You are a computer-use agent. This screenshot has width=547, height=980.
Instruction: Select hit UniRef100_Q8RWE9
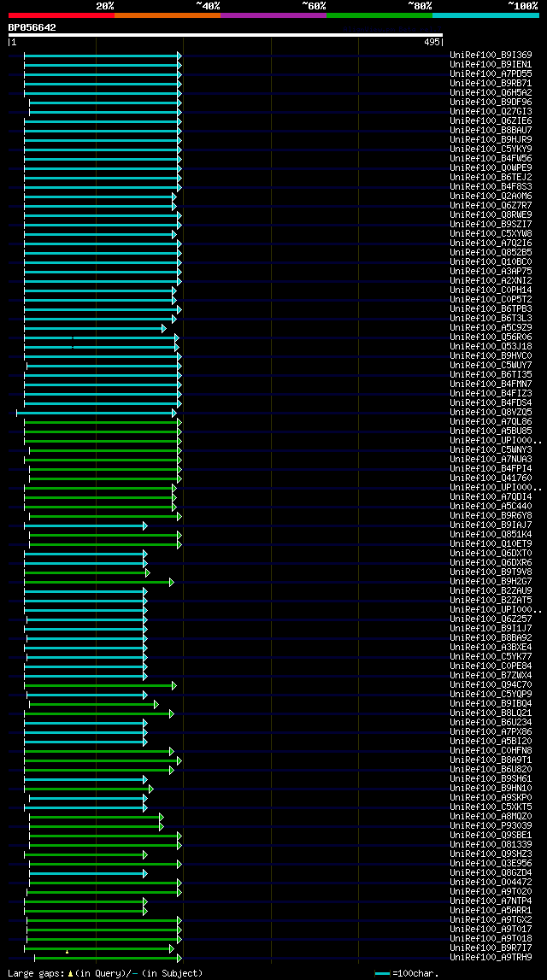click(491, 215)
